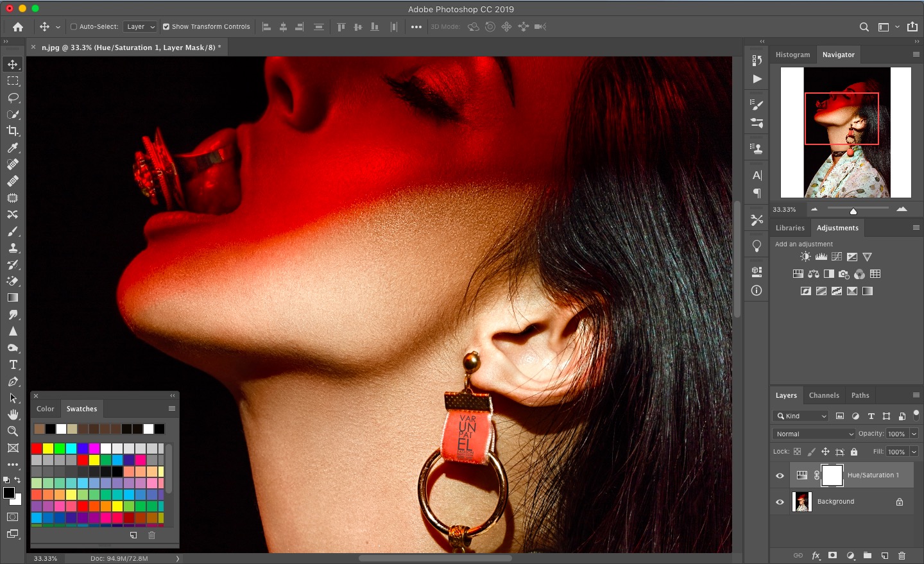Select the Eyedropper tool
The width and height of the screenshot is (924, 564).
[13, 148]
